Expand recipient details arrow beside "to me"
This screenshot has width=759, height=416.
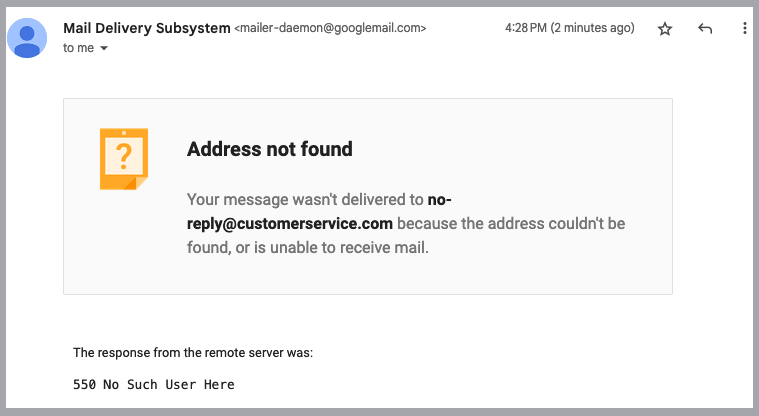(104, 48)
